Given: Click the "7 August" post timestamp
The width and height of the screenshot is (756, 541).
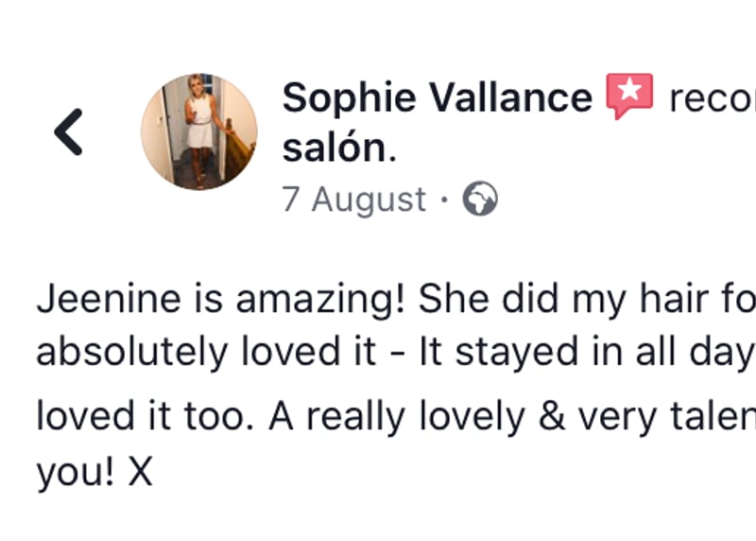Looking at the screenshot, I should click(354, 200).
